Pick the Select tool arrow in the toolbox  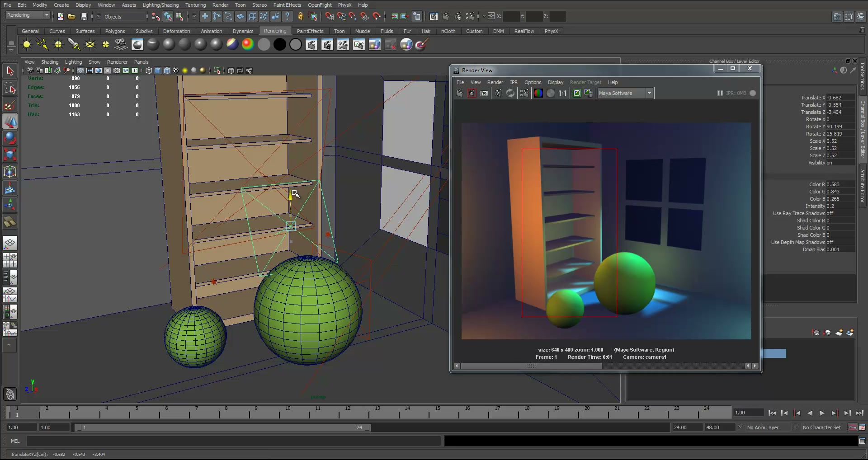(10, 71)
